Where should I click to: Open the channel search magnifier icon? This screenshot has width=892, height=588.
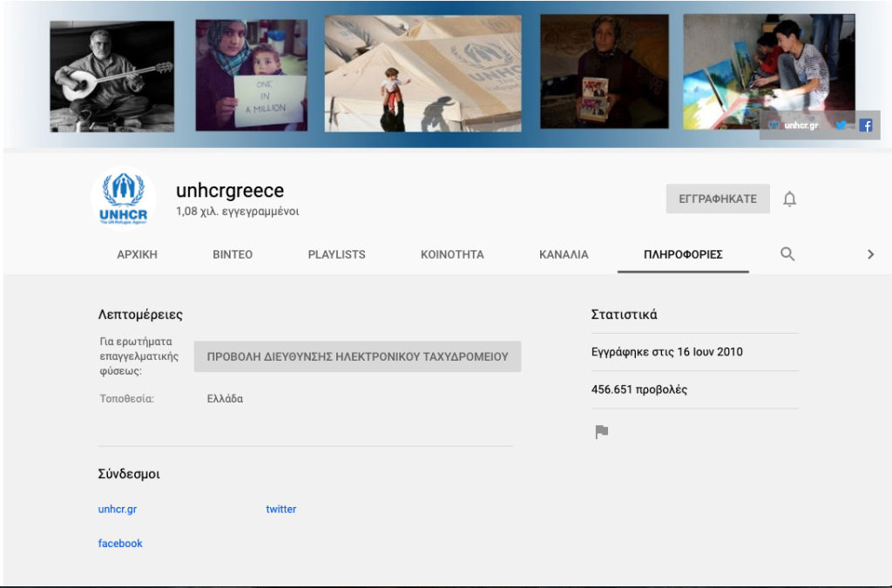[x=787, y=254]
